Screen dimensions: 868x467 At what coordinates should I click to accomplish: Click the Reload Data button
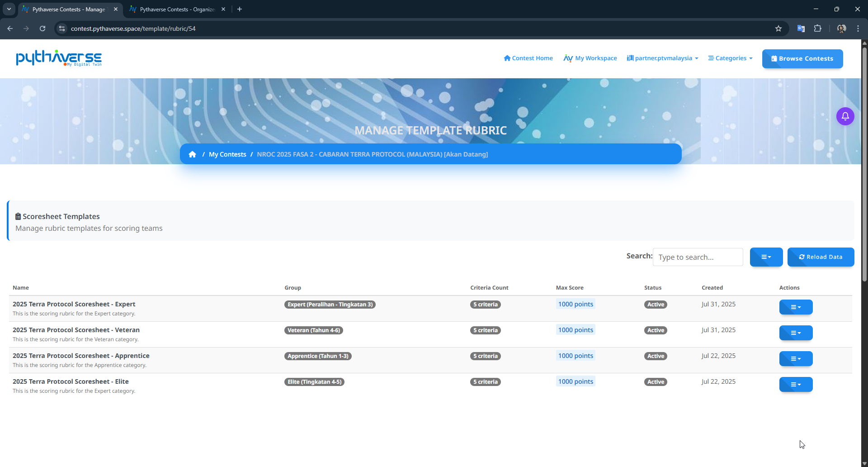(x=821, y=257)
